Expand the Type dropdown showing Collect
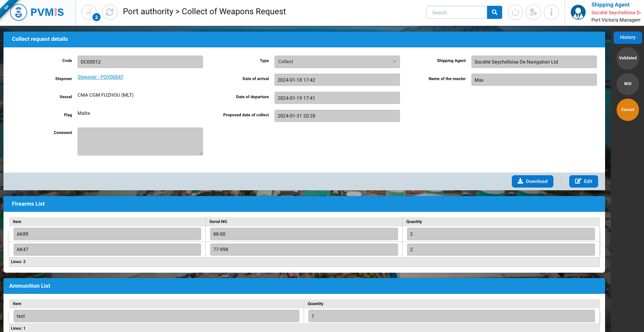 337,62
